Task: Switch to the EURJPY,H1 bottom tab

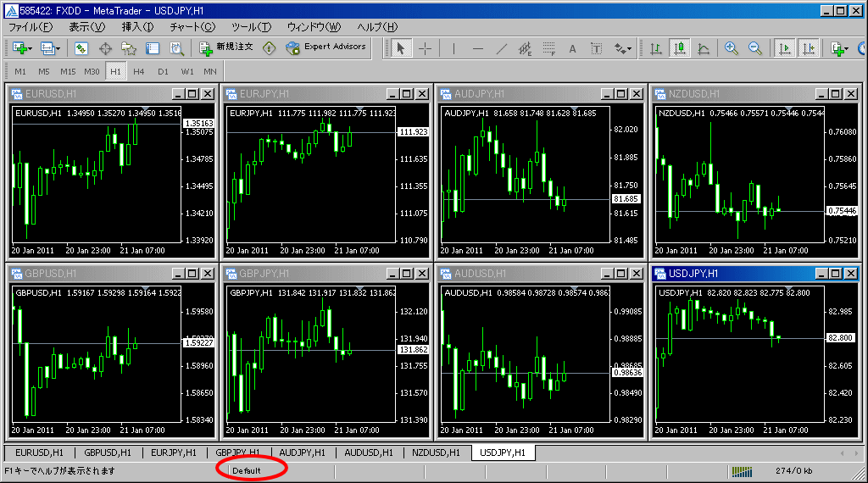Action: (174, 452)
